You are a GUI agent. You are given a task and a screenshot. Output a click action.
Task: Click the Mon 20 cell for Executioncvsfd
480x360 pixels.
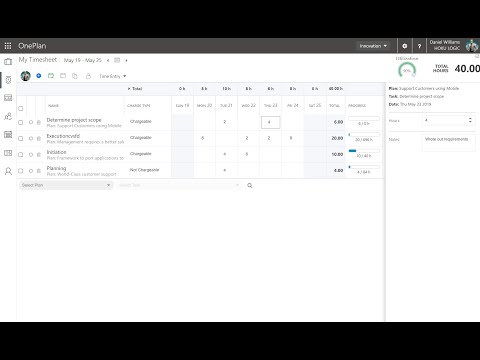tap(204, 138)
